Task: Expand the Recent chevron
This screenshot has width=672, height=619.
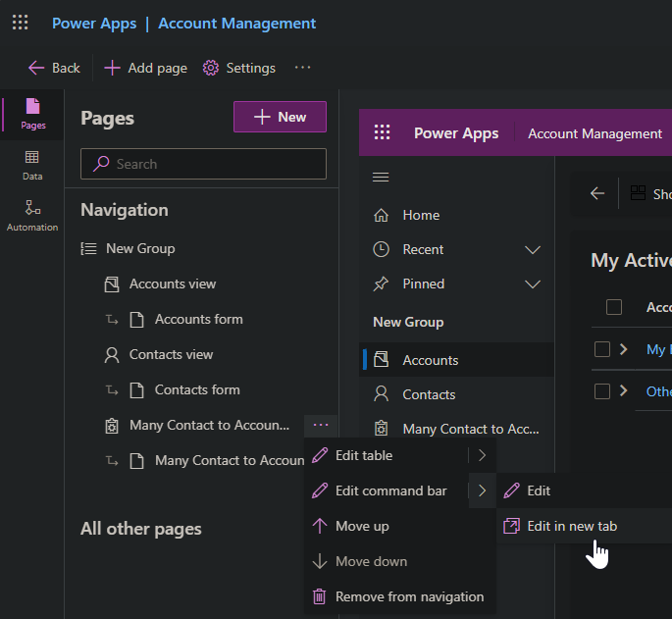Action: point(533,249)
